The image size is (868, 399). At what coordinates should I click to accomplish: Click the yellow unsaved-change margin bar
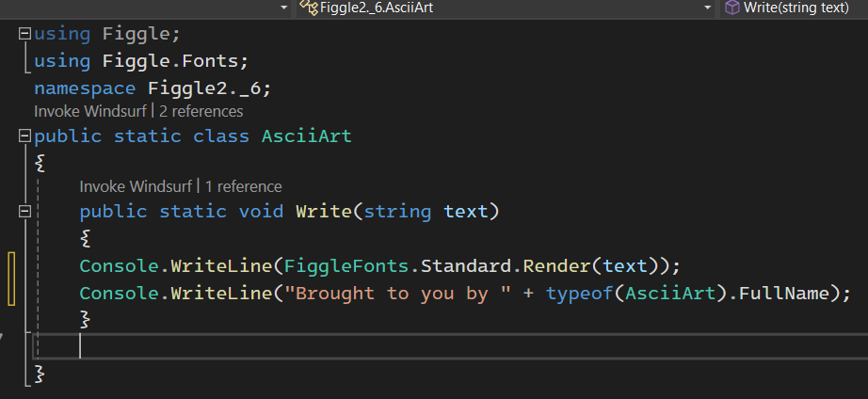click(11, 279)
